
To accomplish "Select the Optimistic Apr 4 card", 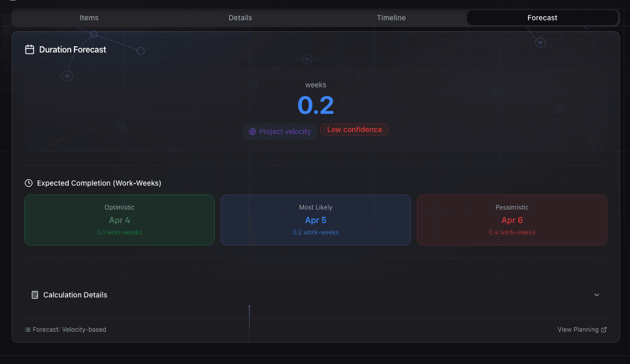I will (119, 220).
